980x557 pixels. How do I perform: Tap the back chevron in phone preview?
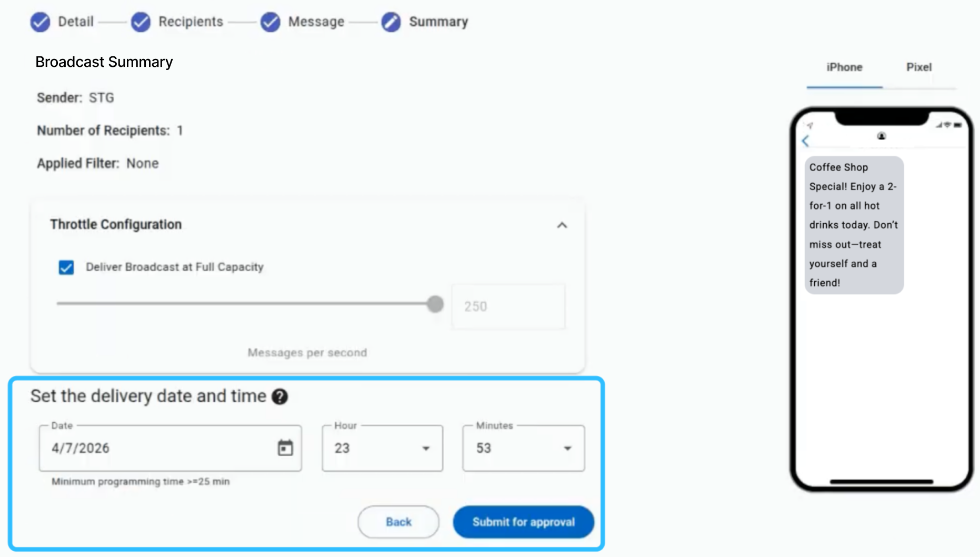point(805,141)
